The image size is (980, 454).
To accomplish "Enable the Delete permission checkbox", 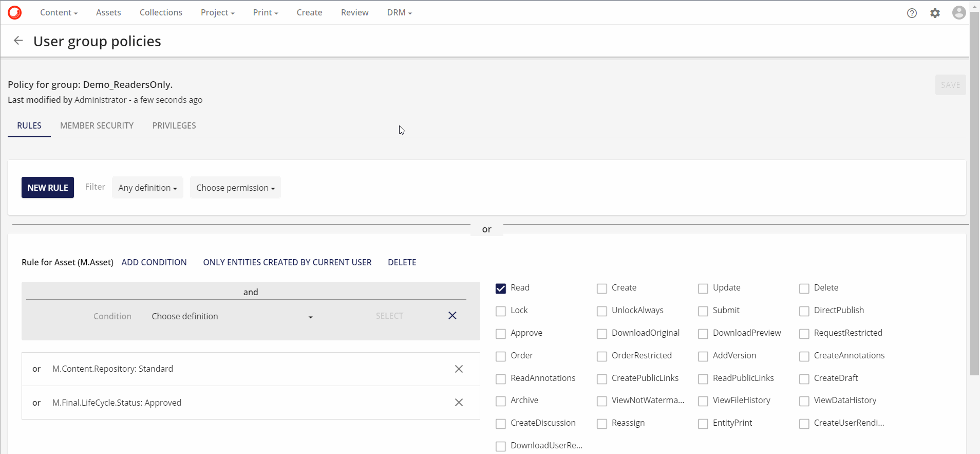I will coord(804,288).
